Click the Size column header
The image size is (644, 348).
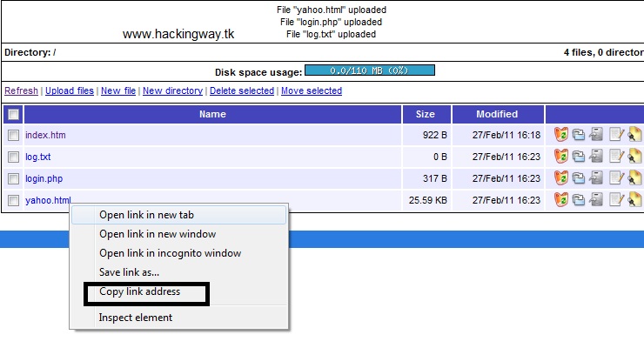click(x=426, y=114)
